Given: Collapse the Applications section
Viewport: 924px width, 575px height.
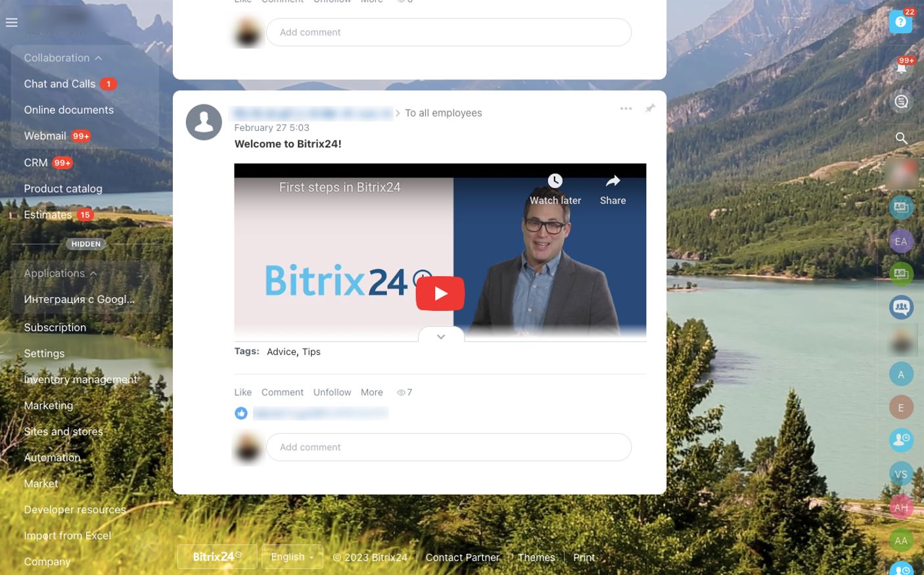Looking at the screenshot, I should (93, 273).
